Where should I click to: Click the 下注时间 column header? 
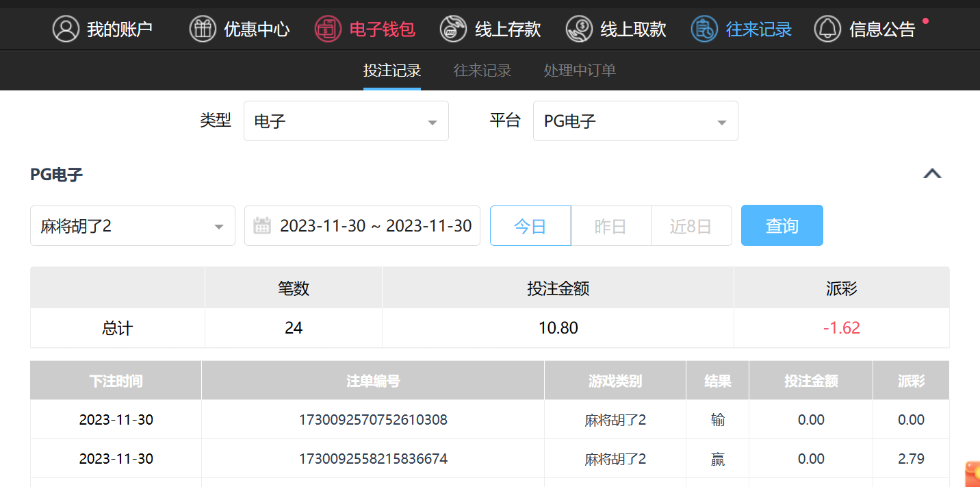tap(116, 381)
